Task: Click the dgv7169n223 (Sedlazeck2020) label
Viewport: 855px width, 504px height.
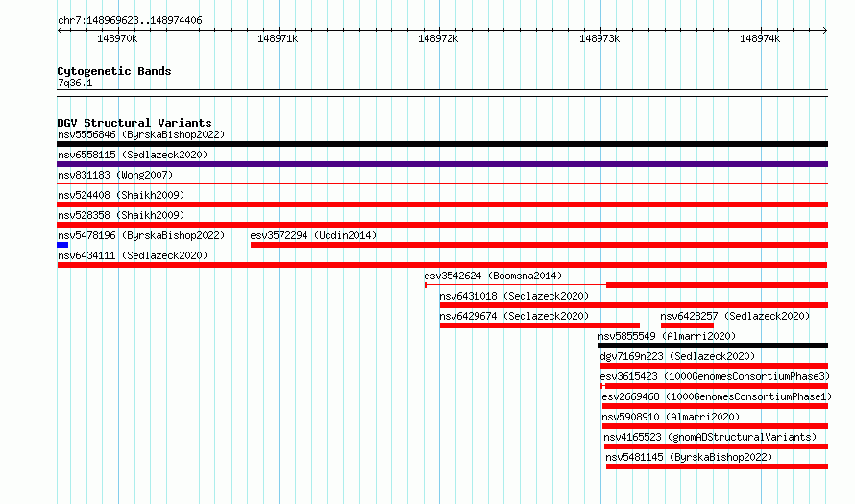Action: [x=677, y=356]
